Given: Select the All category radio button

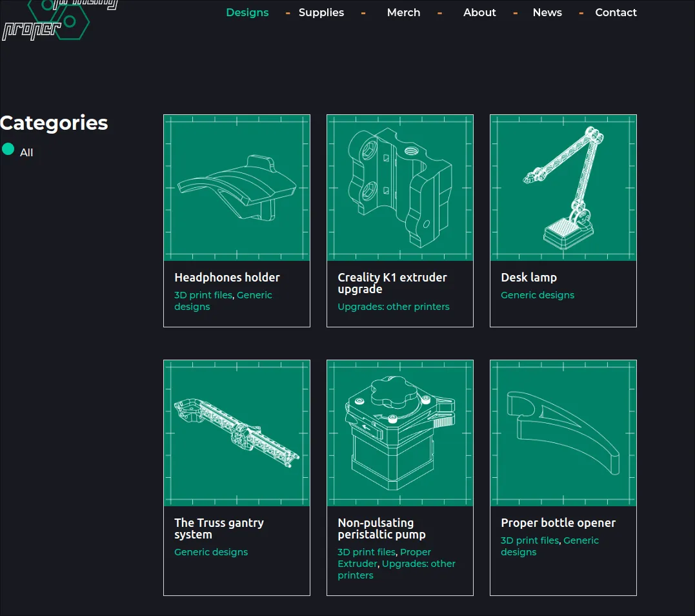Looking at the screenshot, I should (x=8, y=149).
